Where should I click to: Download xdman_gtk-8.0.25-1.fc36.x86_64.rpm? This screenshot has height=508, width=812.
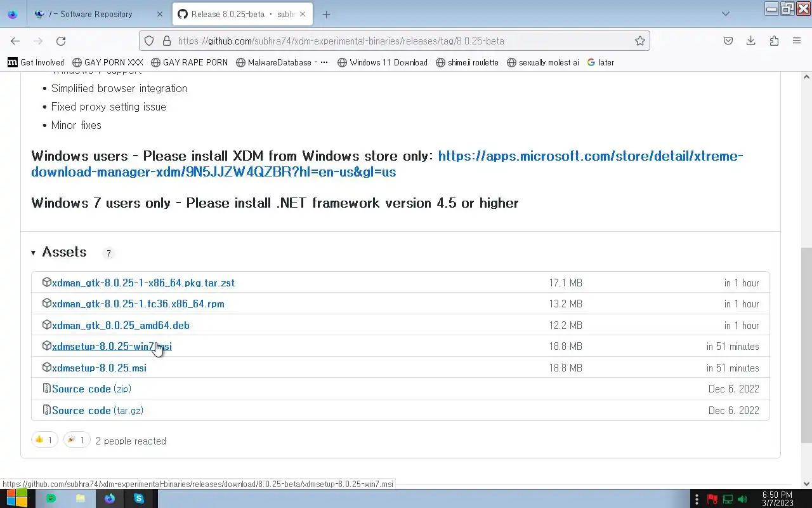[138, 304]
